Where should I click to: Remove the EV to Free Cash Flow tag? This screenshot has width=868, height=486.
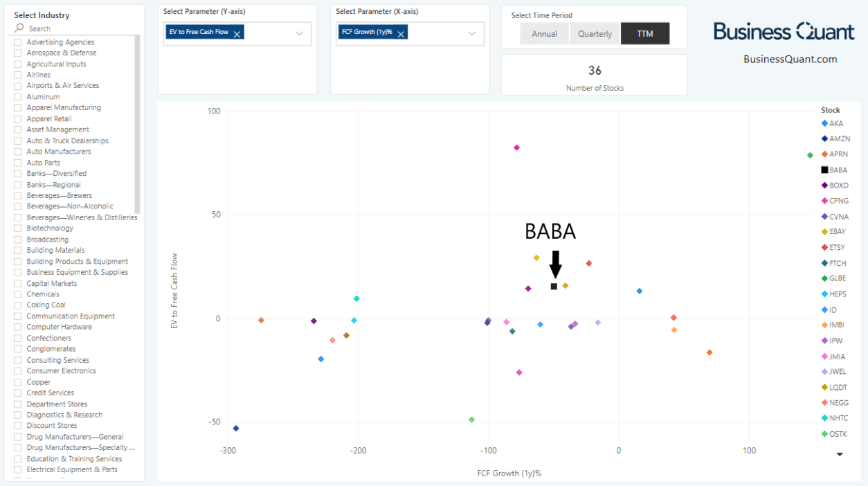coord(237,34)
